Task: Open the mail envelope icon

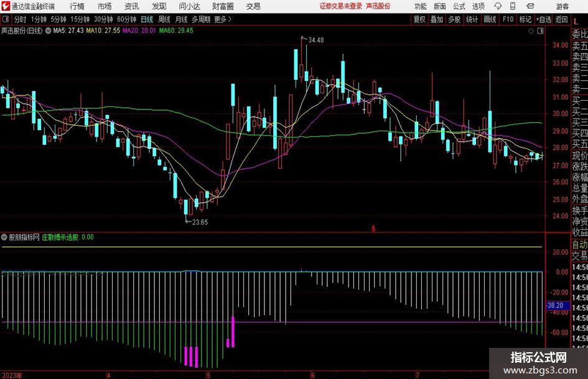Action: pyautogui.click(x=530, y=6)
